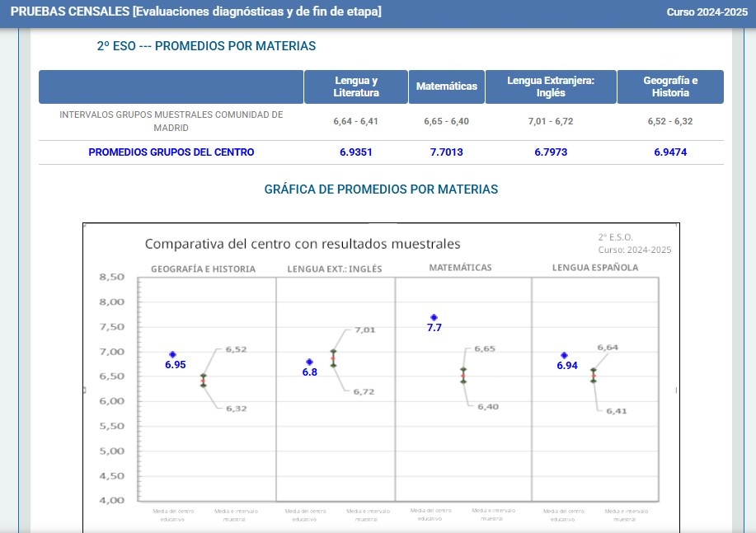Viewport: 756px width, 533px height.
Task: Click the Geografía e Historia interval bar
Action: click(x=203, y=380)
